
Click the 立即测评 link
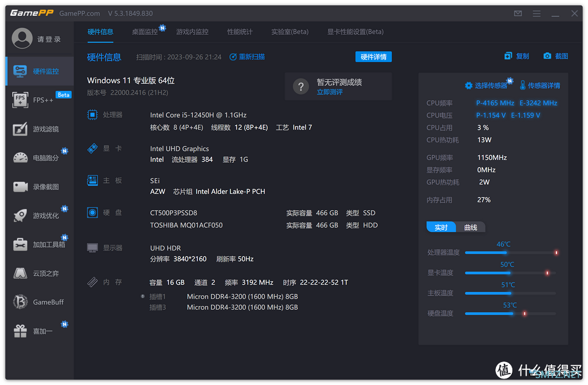[329, 93]
